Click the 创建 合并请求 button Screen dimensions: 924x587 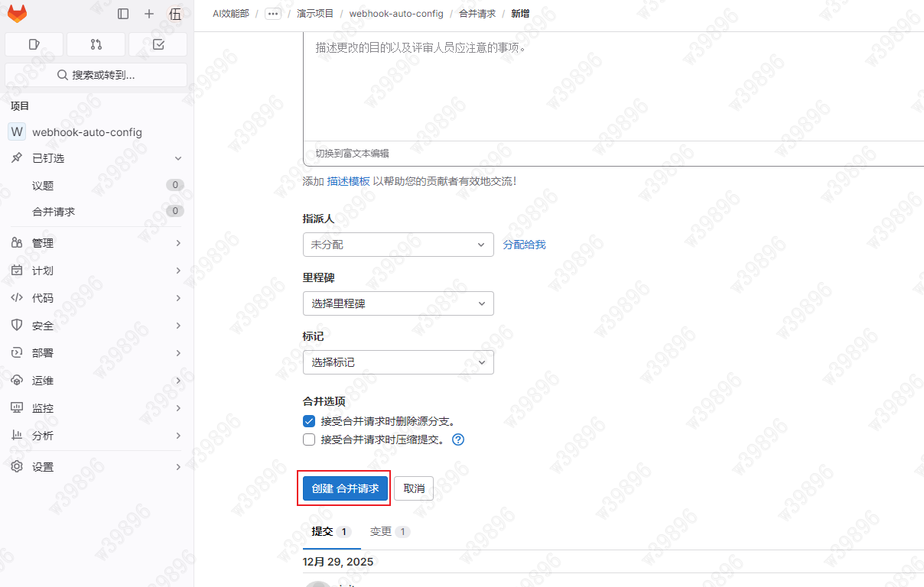pyautogui.click(x=345, y=488)
